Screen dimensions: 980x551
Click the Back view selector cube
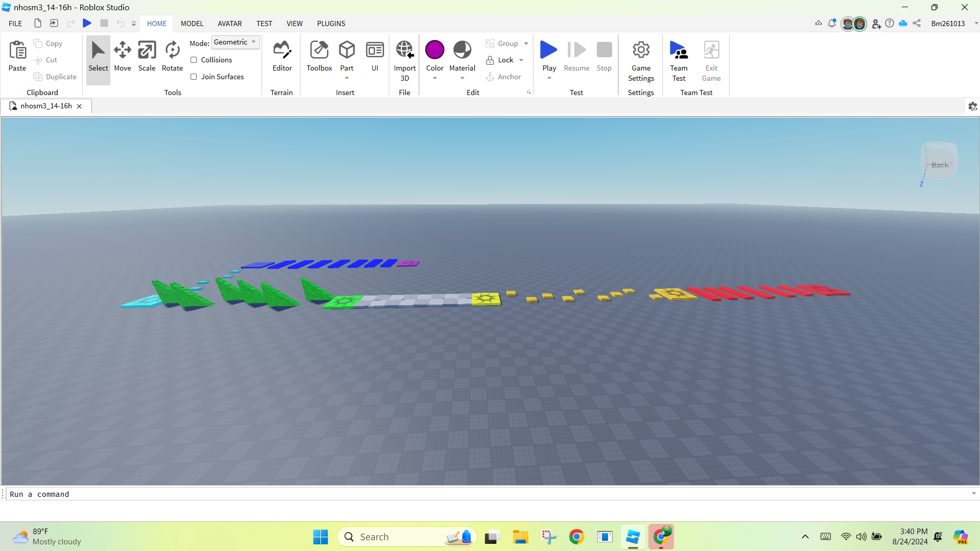[x=939, y=161]
